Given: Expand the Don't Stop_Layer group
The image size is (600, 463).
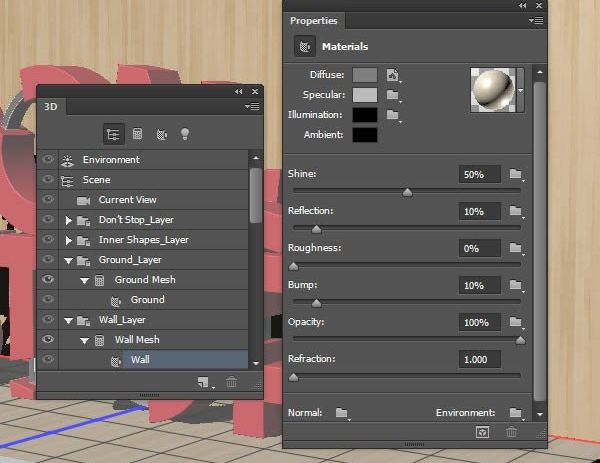Looking at the screenshot, I should (68, 220).
